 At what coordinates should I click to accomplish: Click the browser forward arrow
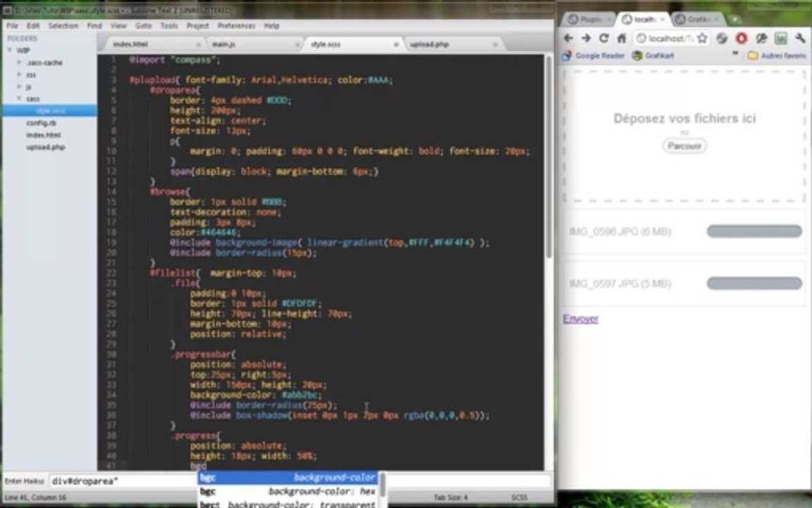coord(586,38)
